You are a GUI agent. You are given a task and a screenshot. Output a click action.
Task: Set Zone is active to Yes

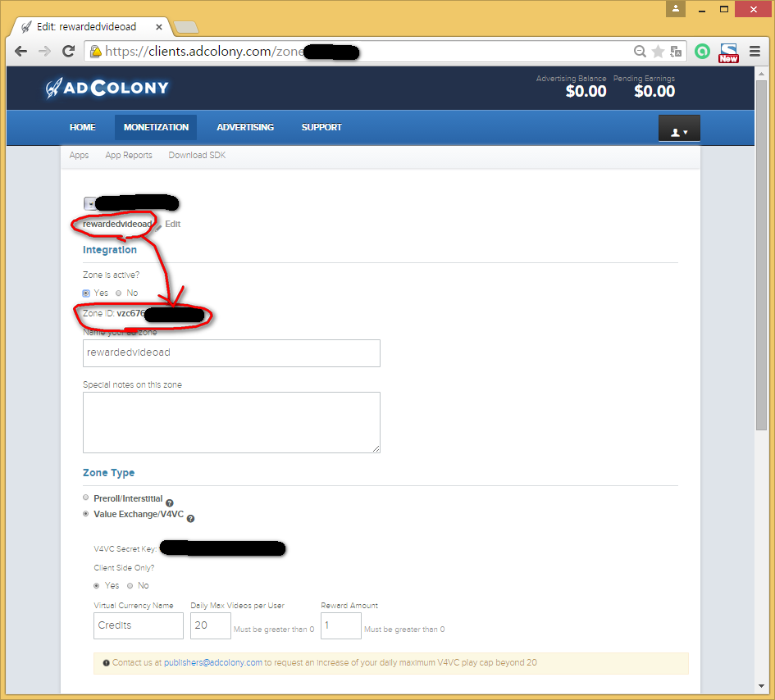pyautogui.click(x=86, y=293)
